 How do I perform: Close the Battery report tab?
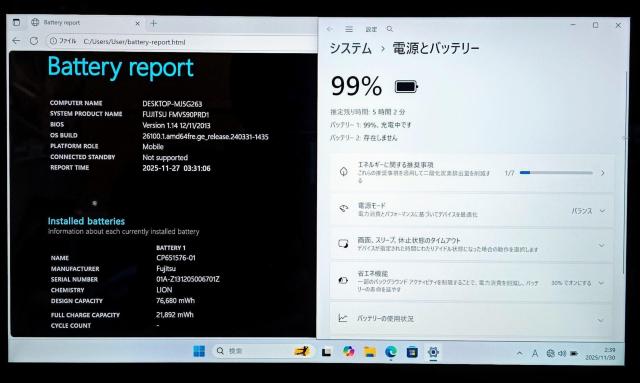138,23
